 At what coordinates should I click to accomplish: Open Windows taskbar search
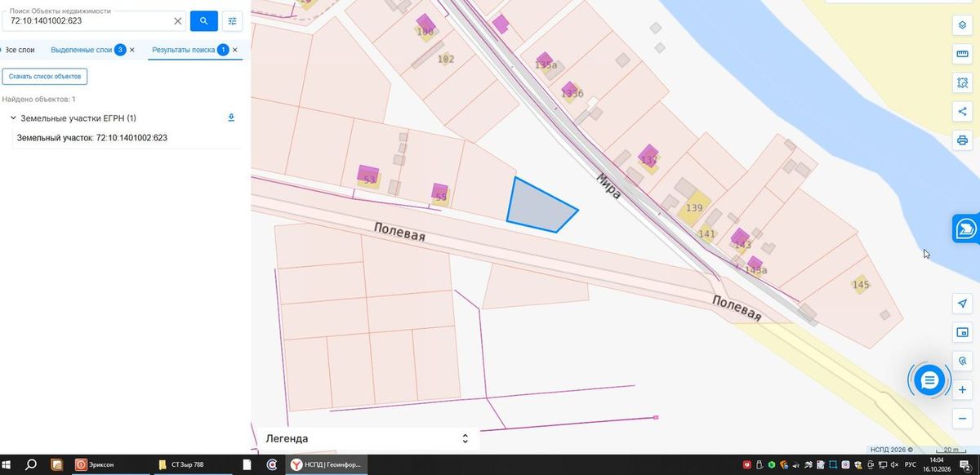[x=31, y=464]
